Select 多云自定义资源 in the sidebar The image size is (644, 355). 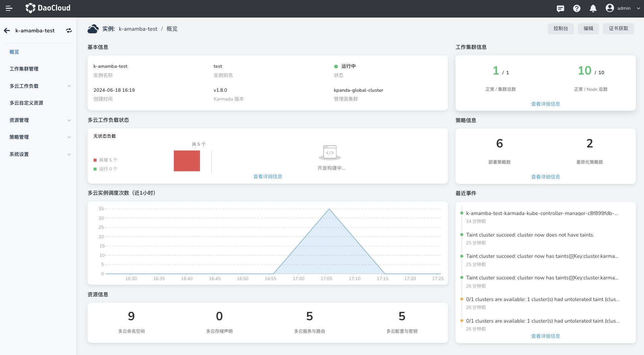coord(26,103)
